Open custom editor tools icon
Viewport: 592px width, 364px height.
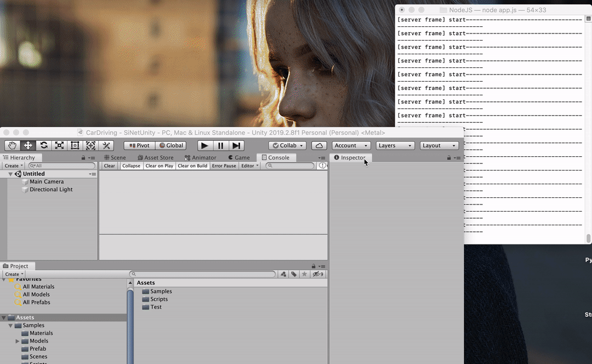click(106, 145)
